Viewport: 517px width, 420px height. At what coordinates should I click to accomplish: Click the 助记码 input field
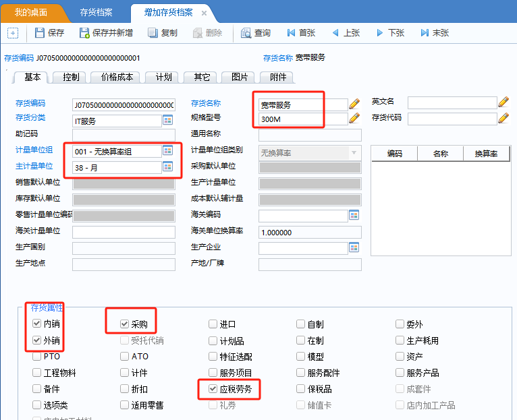coord(124,135)
